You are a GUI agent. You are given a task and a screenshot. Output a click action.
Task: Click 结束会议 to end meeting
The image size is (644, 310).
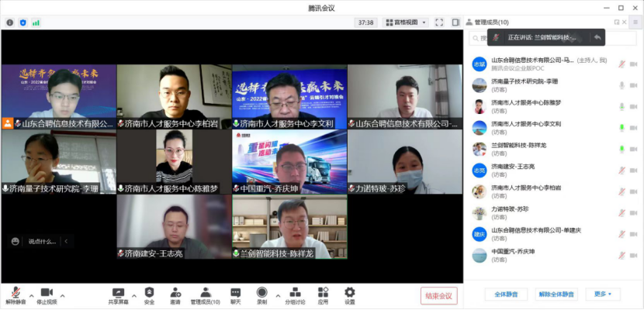point(438,295)
